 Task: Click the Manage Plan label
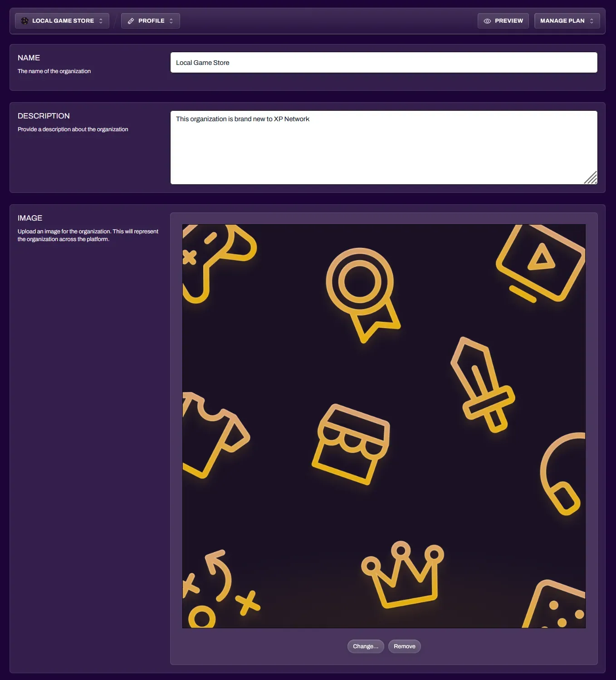pyautogui.click(x=562, y=21)
